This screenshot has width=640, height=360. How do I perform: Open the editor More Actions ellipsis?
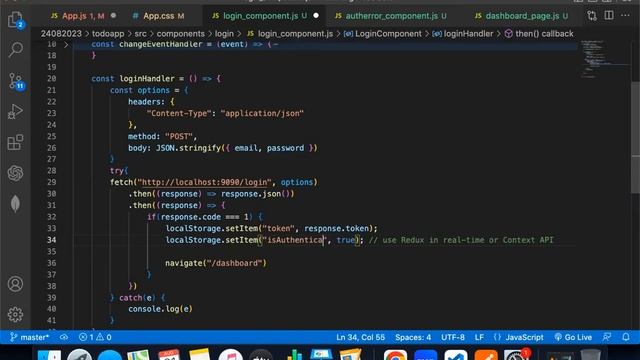point(625,16)
